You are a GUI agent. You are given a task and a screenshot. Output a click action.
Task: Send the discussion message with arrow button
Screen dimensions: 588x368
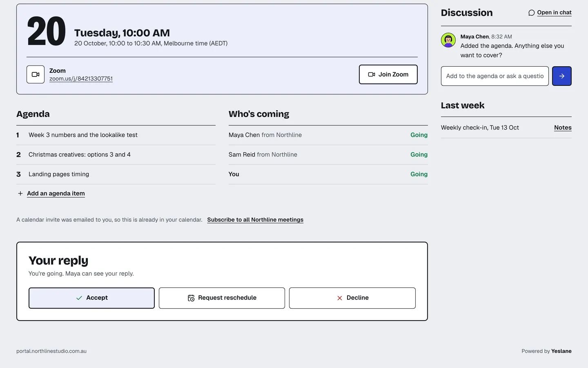point(562,76)
